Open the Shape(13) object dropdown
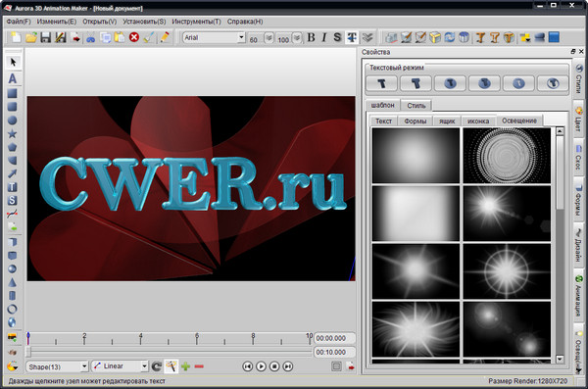588x389 pixels. [84, 366]
